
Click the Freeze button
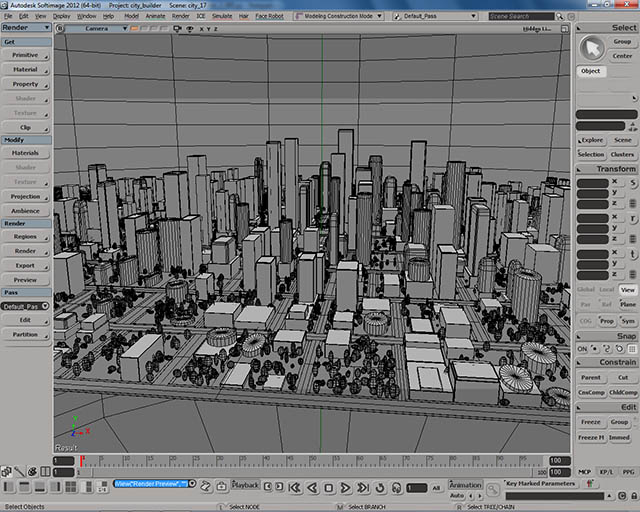(591, 422)
